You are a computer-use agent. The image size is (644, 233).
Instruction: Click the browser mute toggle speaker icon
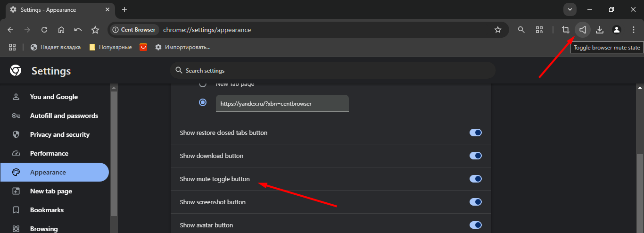583,30
